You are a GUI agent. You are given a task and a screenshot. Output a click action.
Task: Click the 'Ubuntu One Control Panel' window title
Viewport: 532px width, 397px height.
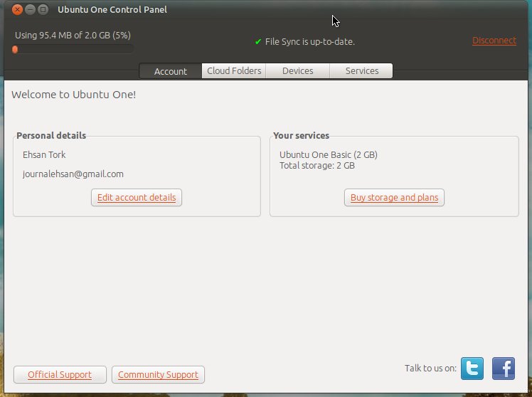(x=112, y=9)
